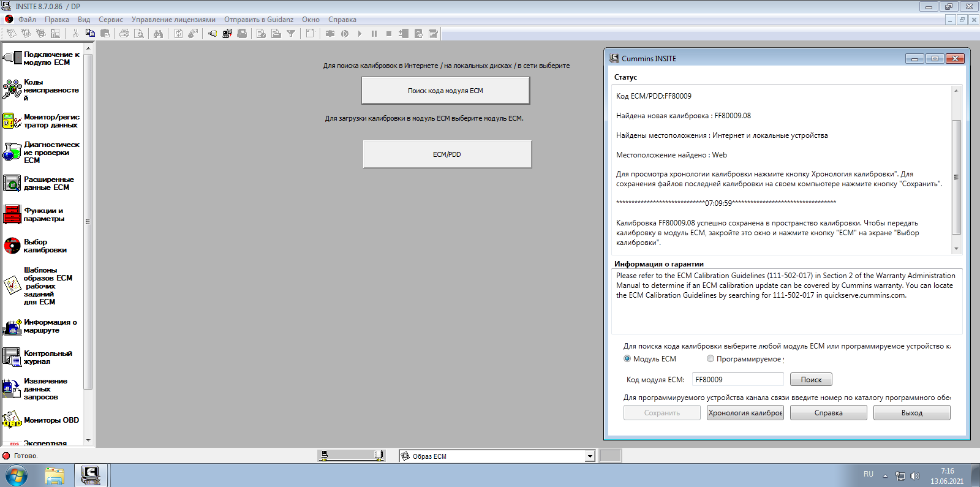Open OBD Monitors sidebar icon
The height and width of the screenshot is (487, 980).
click(x=12, y=420)
